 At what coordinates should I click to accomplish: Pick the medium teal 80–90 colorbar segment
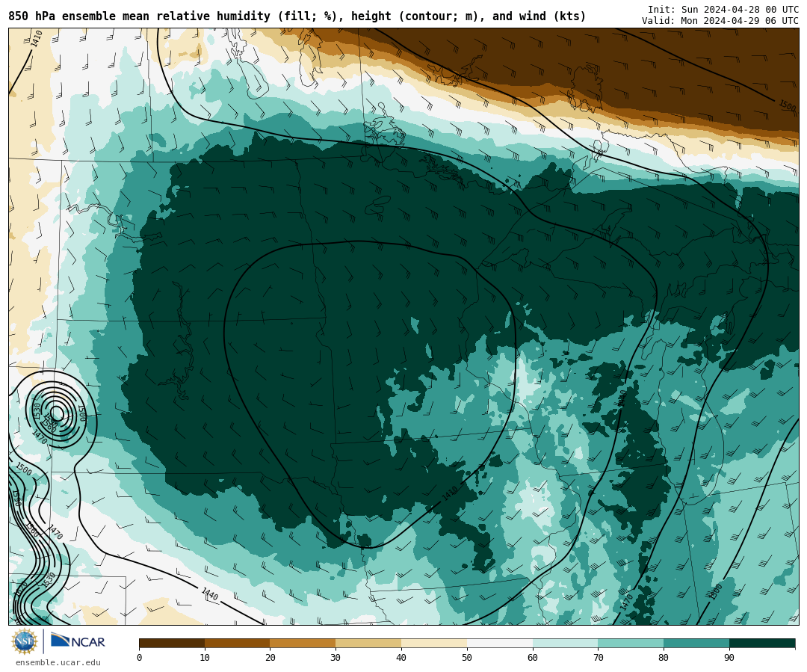tap(696, 643)
